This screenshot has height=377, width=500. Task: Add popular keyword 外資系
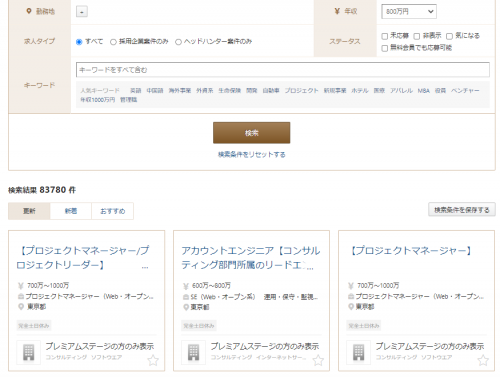point(204,91)
